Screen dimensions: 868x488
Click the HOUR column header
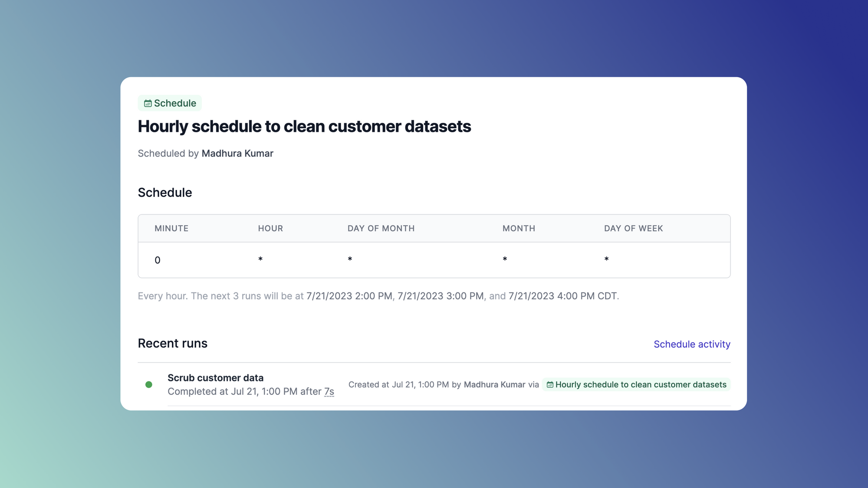point(270,228)
